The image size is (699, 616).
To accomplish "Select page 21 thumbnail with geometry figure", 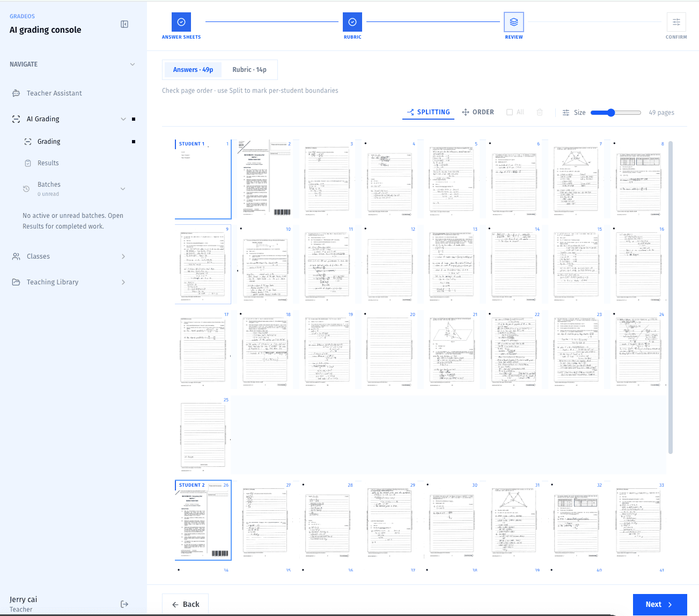I will (x=452, y=350).
